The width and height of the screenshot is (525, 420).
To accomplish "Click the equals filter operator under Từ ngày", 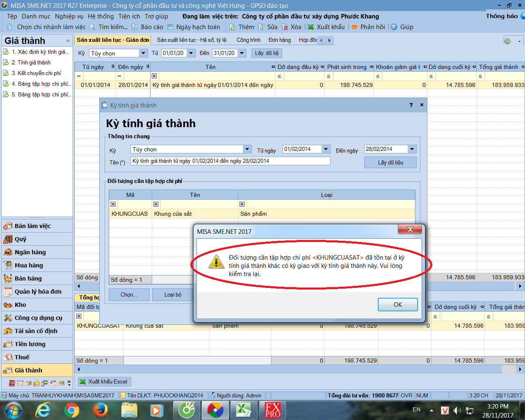I will [x=78, y=76].
